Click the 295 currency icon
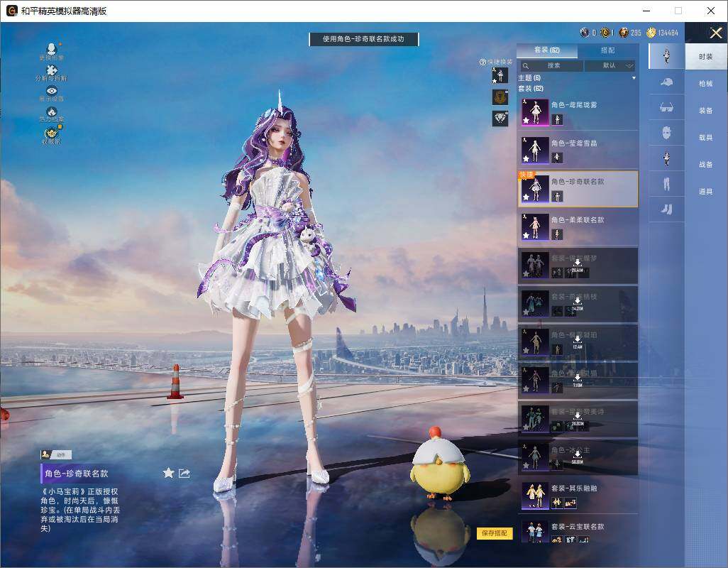The height and width of the screenshot is (568, 728). (624, 33)
